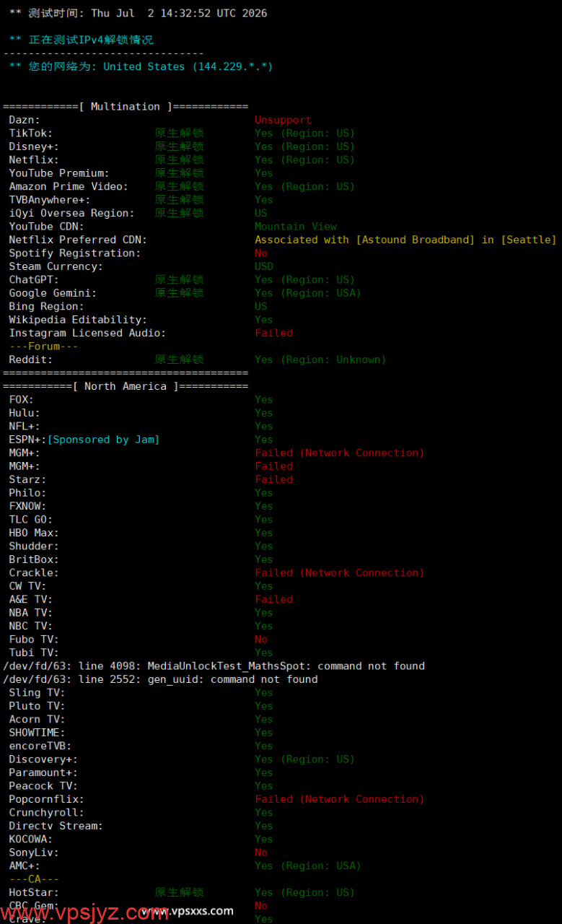Click the Forum subsection label
The height and width of the screenshot is (924, 562).
[x=43, y=346]
